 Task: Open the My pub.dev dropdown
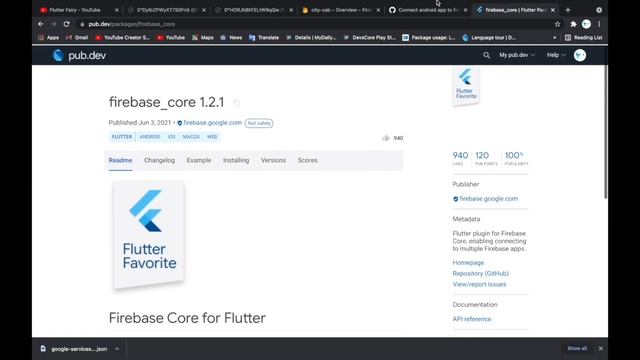click(x=517, y=55)
